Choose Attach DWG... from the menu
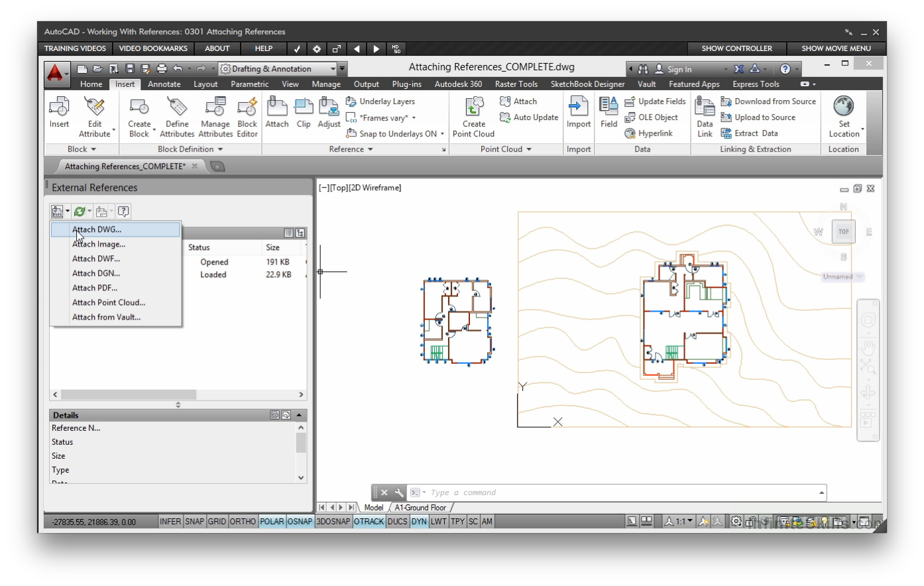Image resolution: width=924 pixels, height=586 pixels. [x=116, y=229]
